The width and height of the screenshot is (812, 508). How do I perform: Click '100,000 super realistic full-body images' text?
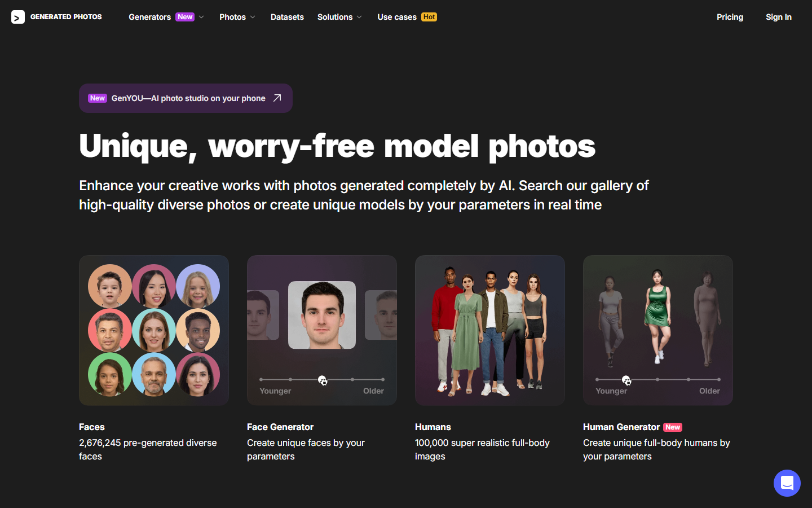tap(482, 449)
